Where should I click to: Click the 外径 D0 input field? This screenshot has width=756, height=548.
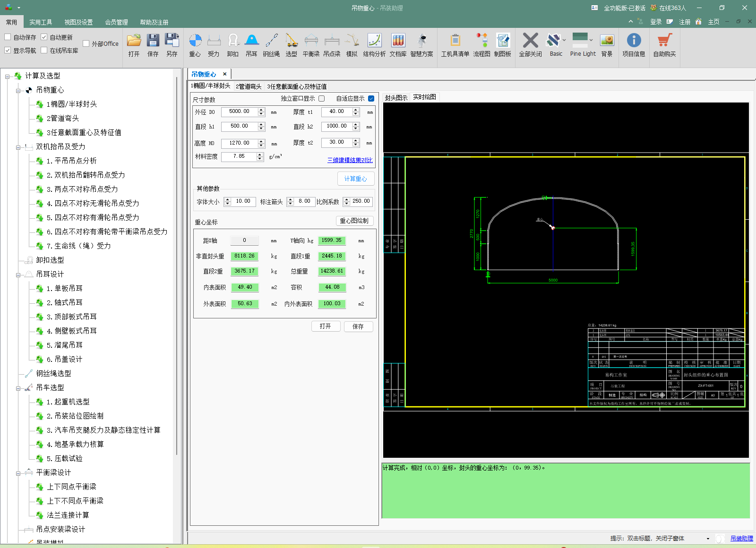tap(239, 111)
